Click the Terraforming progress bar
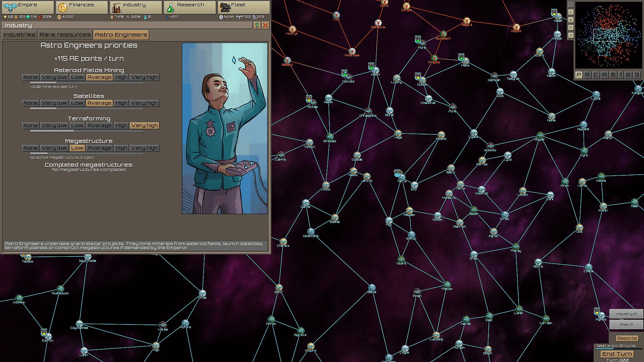Viewport: 644px width, 362px height. pos(87,131)
